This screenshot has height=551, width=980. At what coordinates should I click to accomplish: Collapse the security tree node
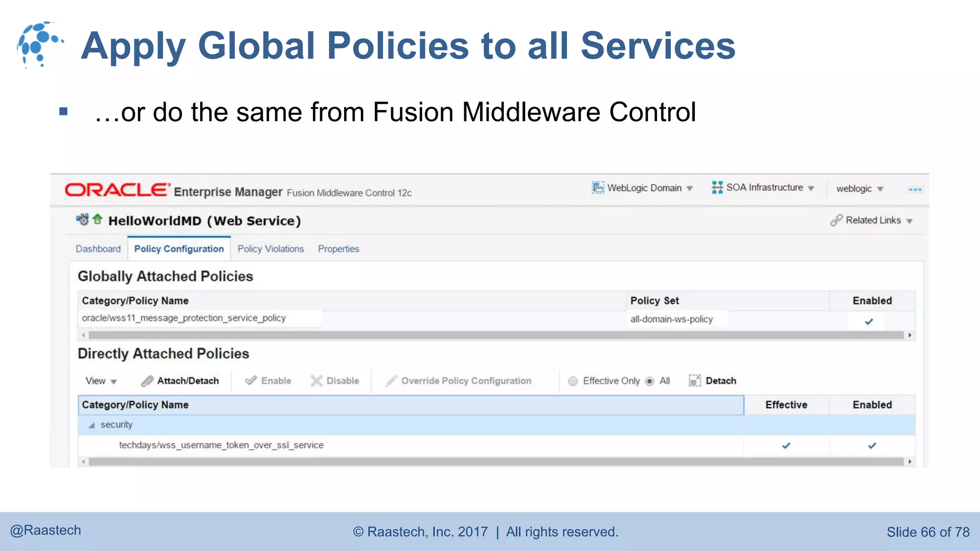[x=91, y=425]
